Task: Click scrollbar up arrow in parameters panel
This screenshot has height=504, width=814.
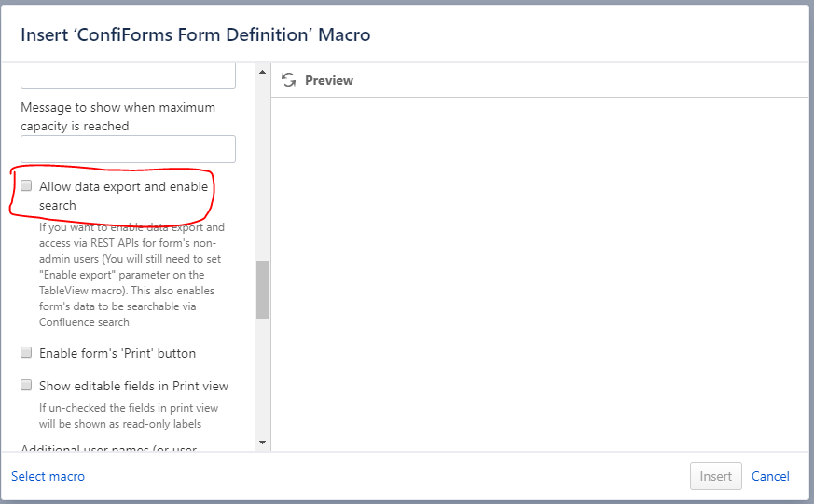Action: (x=262, y=72)
